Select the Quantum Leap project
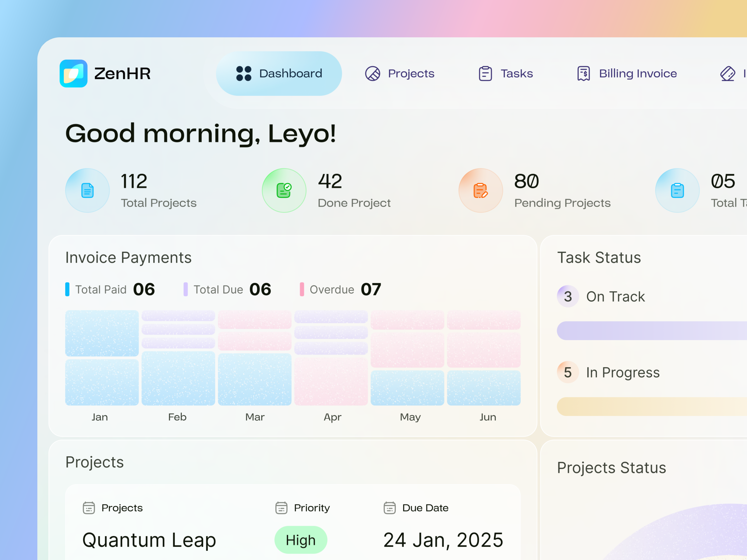 click(149, 539)
